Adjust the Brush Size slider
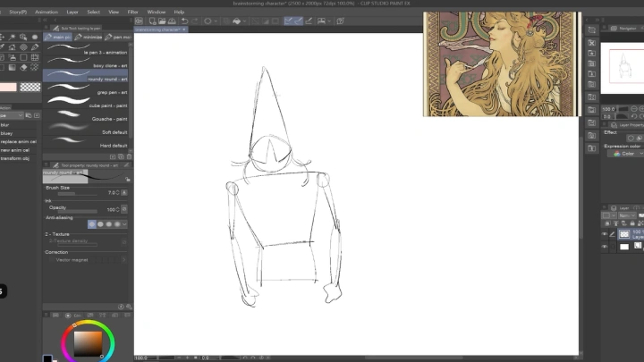This screenshot has width=644, height=362. [x=77, y=194]
